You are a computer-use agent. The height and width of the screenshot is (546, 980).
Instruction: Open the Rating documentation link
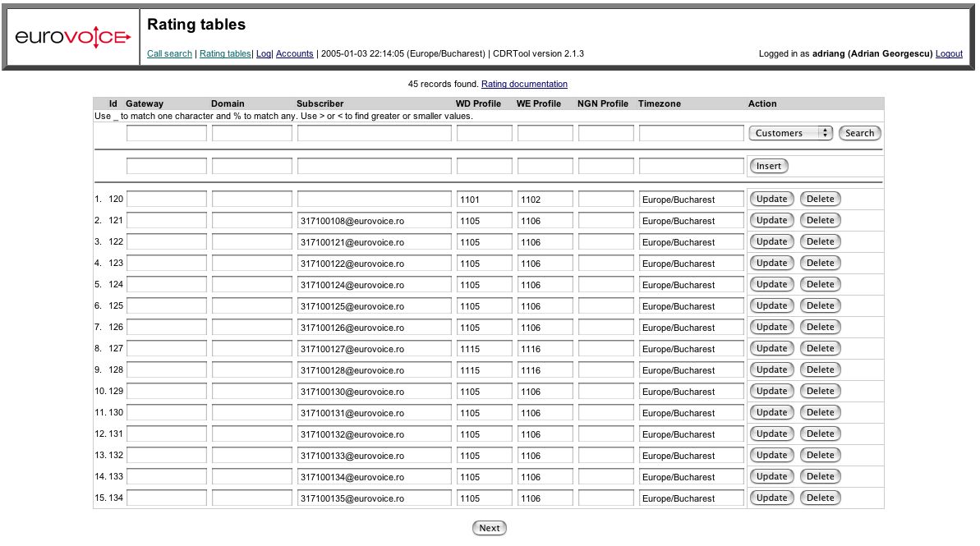click(524, 84)
